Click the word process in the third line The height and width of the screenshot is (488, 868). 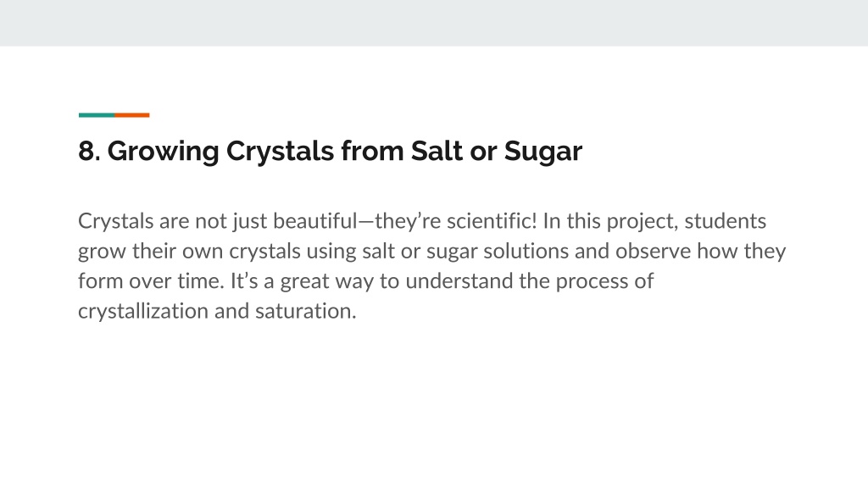point(592,282)
